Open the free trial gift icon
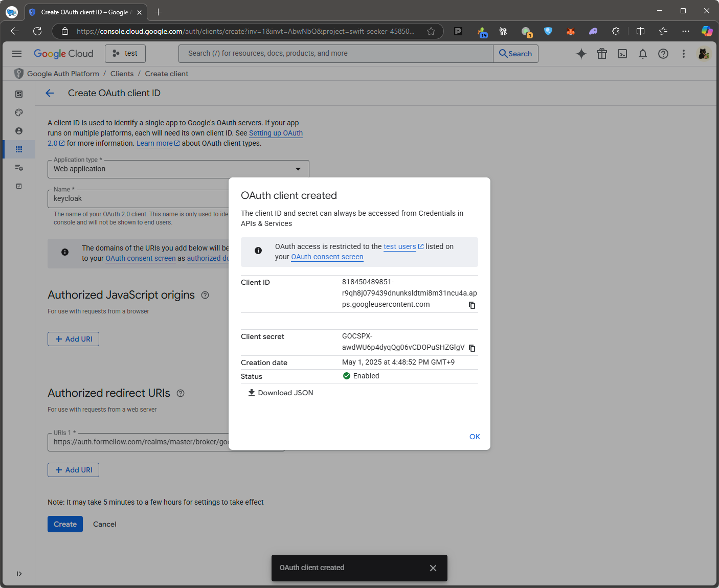This screenshot has width=719, height=588. coord(602,54)
